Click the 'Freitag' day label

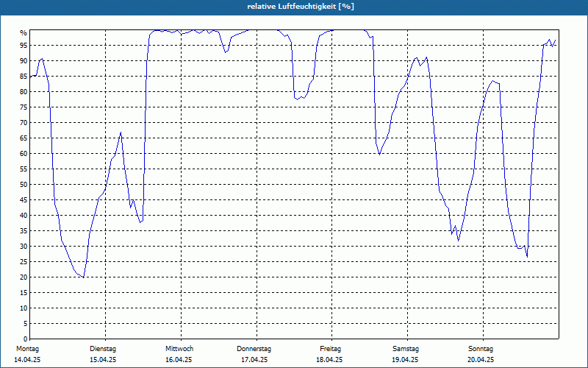point(330,349)
